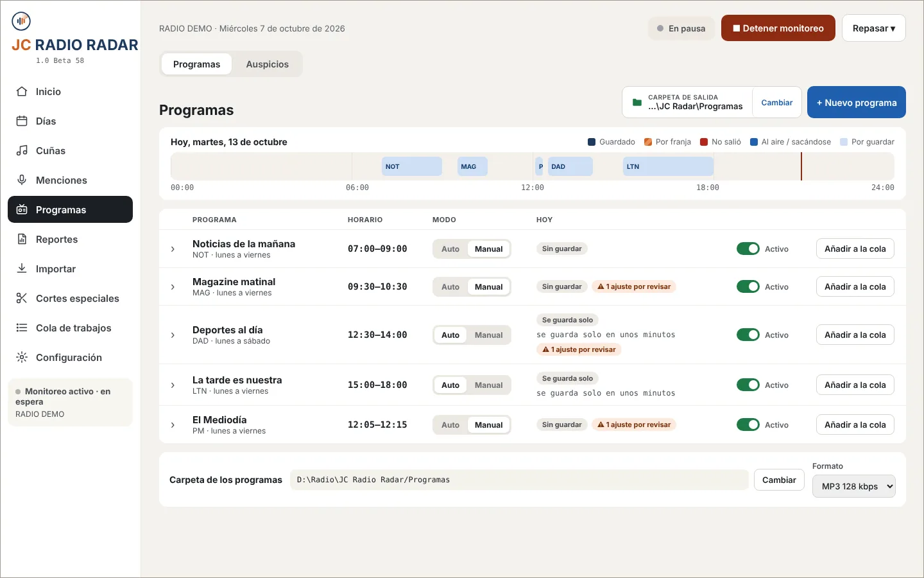Click the Cola de trabajos list icon
The image size is (924, 578).
tap(22, 328)
